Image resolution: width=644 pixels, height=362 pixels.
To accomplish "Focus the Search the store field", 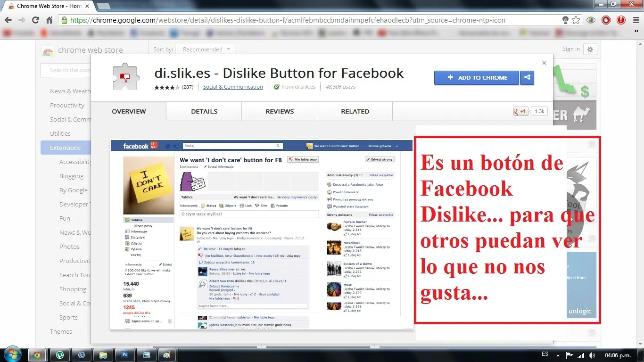I will pyautogui.click(x=66, y=70).
